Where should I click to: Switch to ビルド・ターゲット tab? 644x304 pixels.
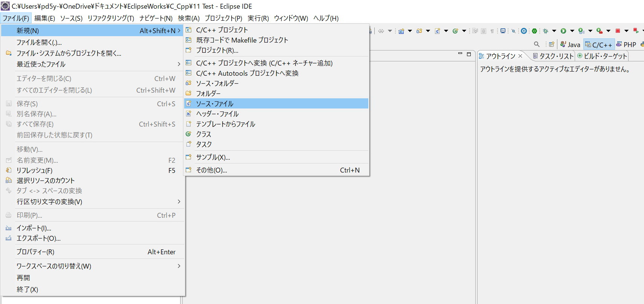602,56
